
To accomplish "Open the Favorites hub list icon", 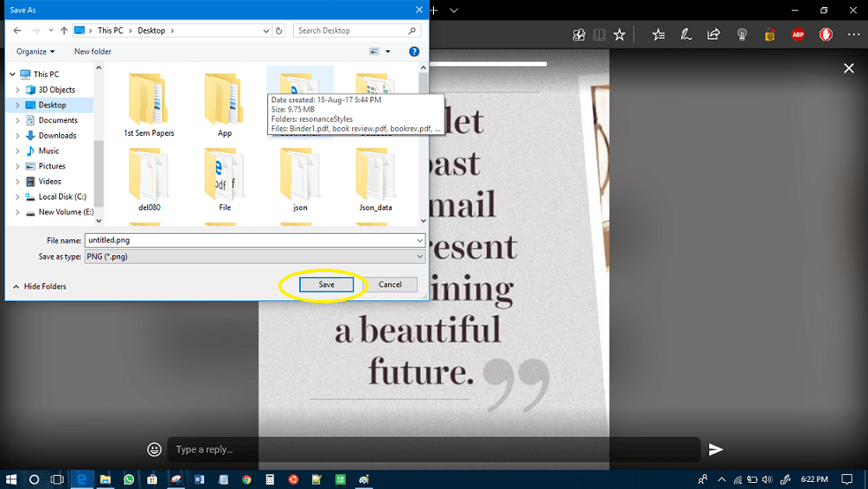I will tap(658, 34).
